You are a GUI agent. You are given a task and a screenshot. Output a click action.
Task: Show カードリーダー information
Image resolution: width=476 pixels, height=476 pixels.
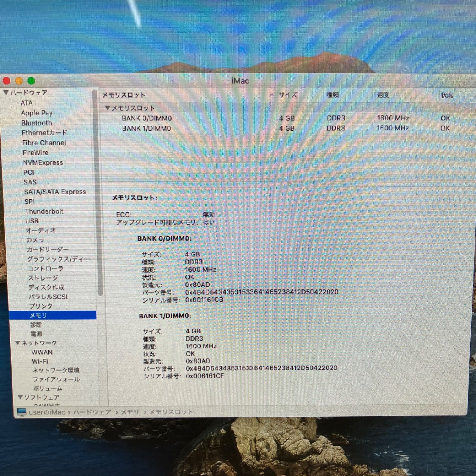(x=48, y=249)
